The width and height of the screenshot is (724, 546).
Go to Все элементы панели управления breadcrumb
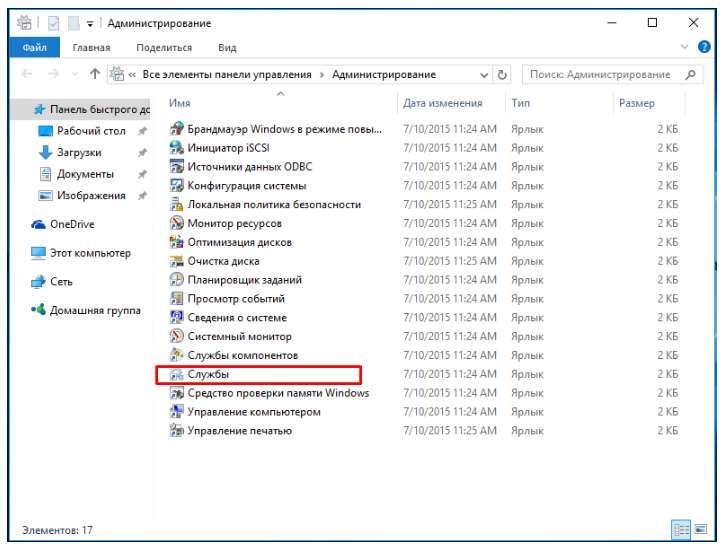point(227,74)
